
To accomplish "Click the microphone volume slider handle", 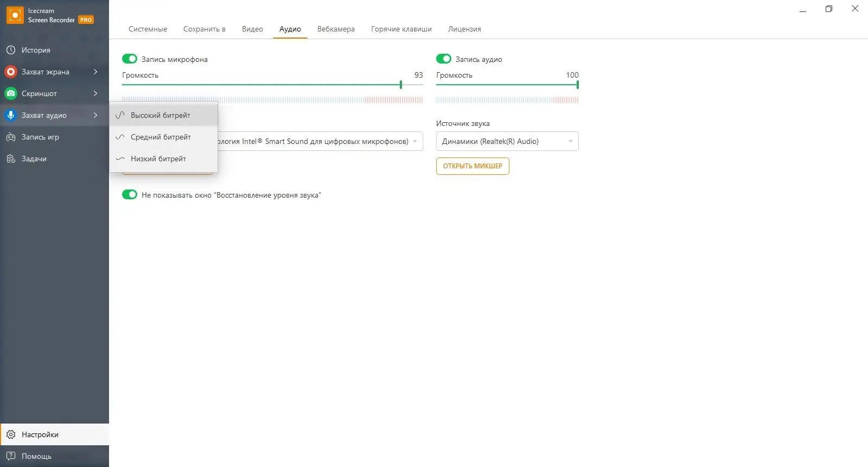I will 401,85.
